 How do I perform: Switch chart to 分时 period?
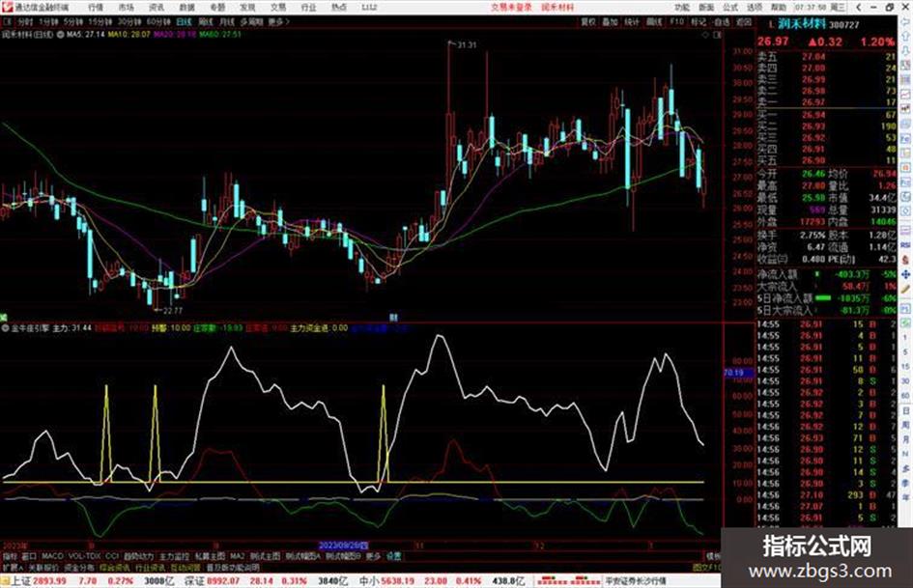tap(25, 21)
